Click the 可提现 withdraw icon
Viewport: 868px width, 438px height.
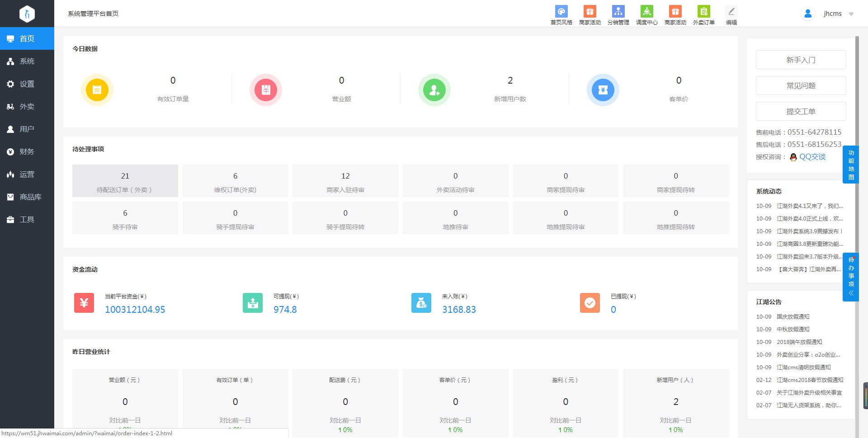tap(253, 303)
